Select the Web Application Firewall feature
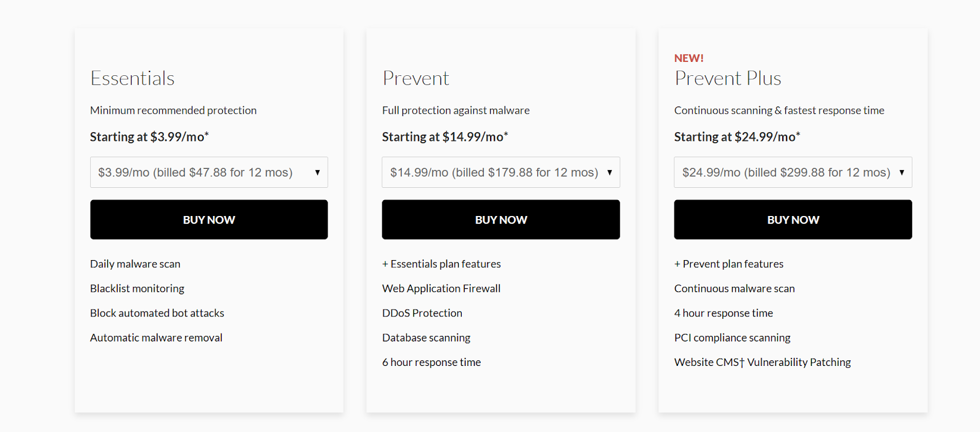Screen dimensions: 980x432 click(x=441, y=288)
